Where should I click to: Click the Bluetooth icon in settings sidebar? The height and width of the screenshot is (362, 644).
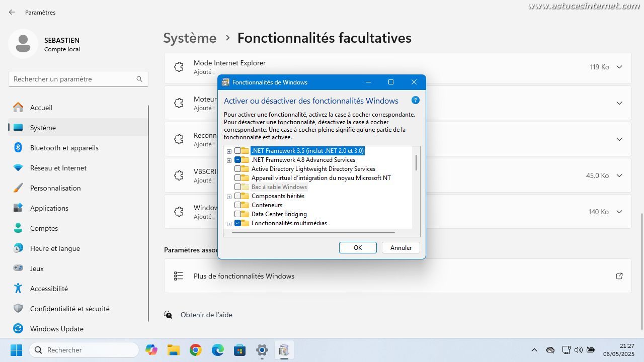click(18, 148)
